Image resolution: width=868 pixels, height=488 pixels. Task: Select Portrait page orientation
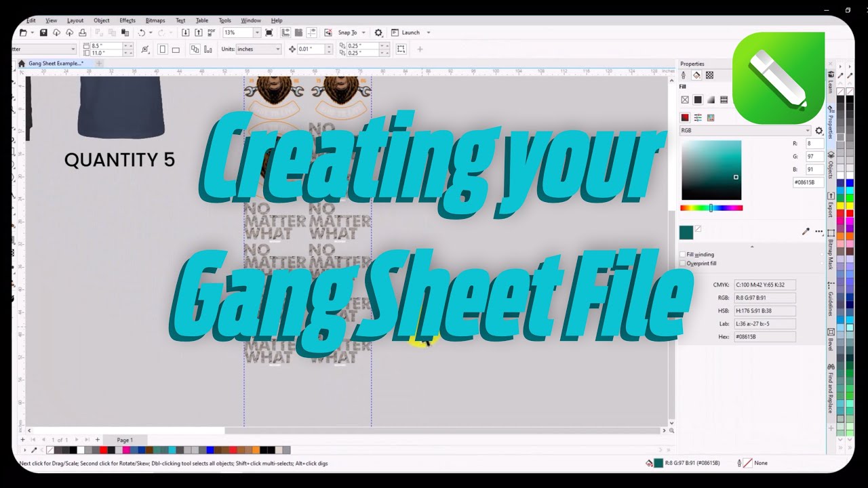click(162, 49)
